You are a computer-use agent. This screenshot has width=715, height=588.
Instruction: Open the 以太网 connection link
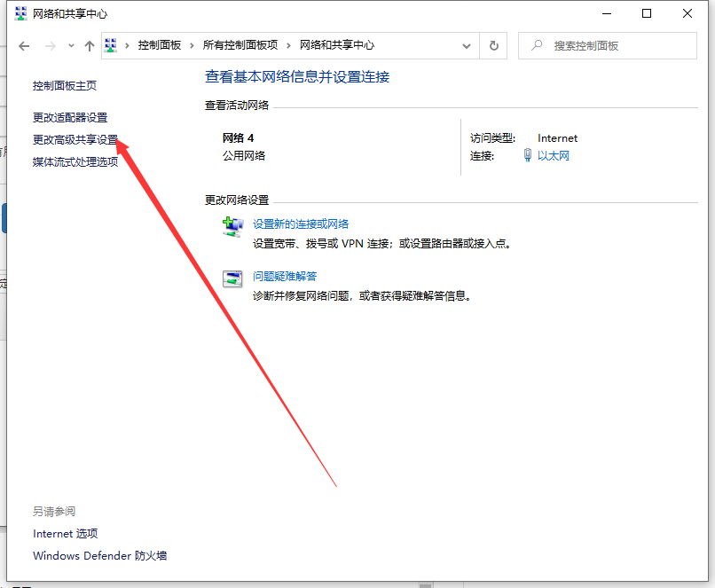tap(554, 156)
